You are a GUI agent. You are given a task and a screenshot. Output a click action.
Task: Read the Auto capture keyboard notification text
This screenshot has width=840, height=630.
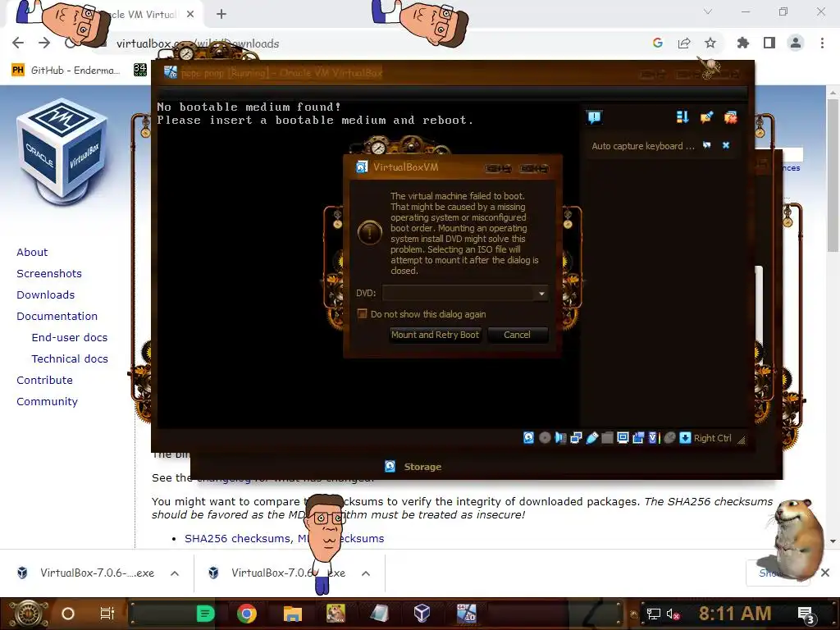pyautogui.click(x=643, y=146)
